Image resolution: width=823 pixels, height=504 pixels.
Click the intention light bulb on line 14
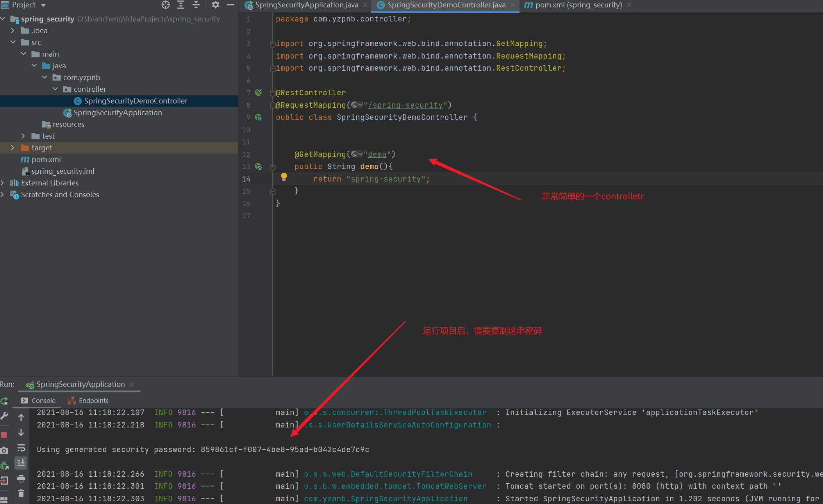284,177
